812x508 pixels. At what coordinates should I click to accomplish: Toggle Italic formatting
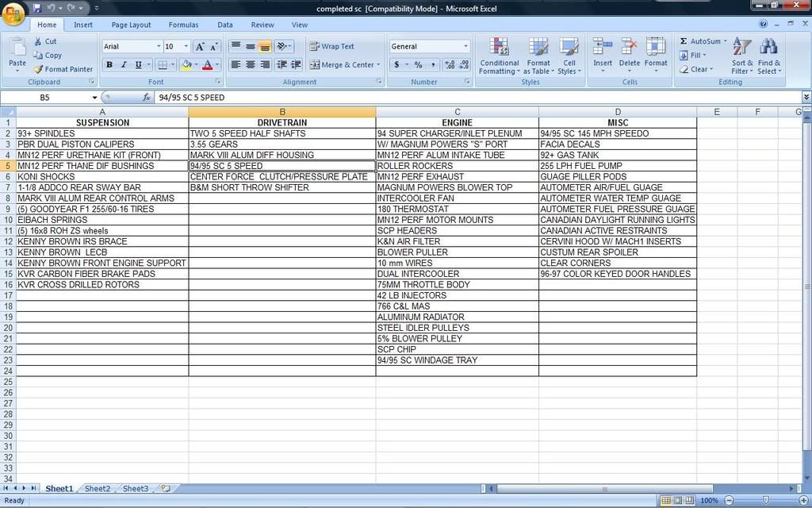tap(124, 65)
